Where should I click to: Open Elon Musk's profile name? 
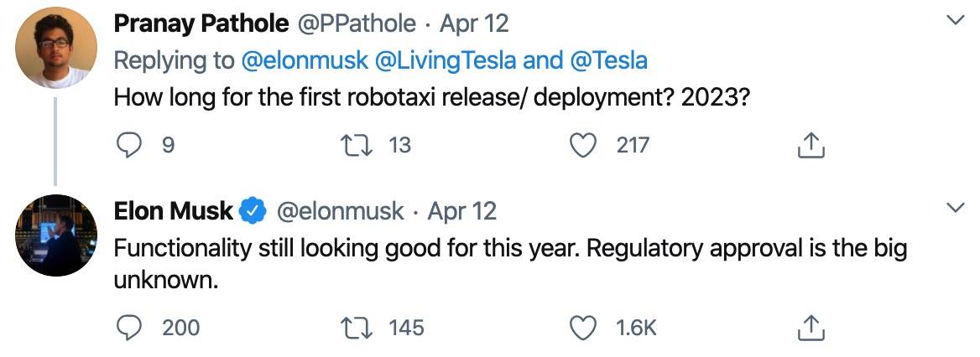pos(173,210)
